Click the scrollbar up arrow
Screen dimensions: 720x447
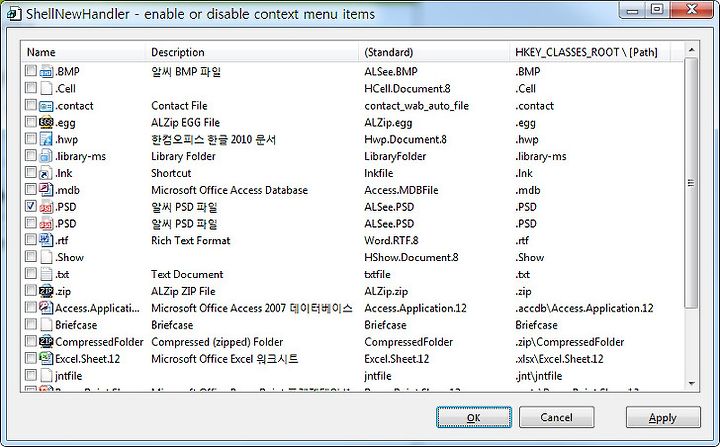coord(691,49)
